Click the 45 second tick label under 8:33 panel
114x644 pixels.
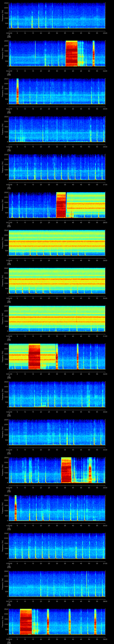point(81,450)
